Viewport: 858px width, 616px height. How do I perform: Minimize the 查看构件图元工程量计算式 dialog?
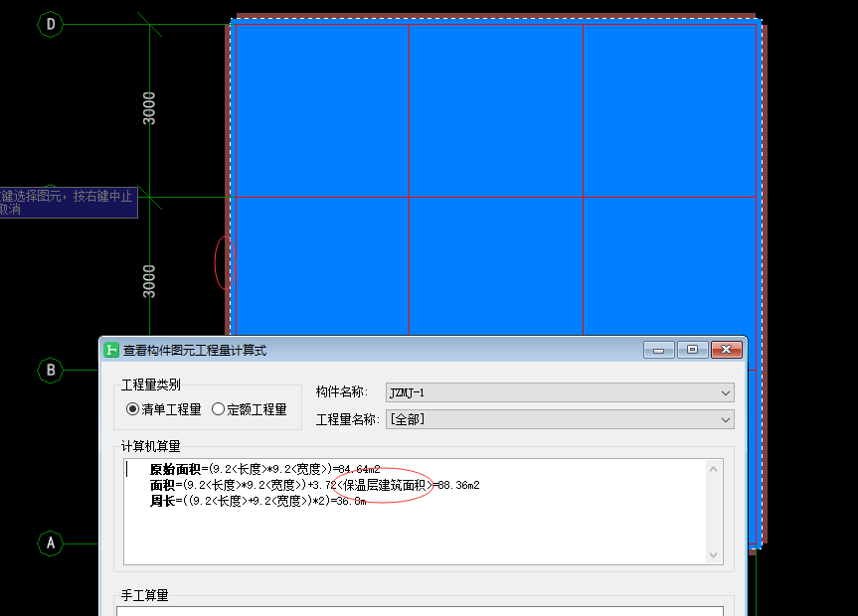tap(658, 349)
